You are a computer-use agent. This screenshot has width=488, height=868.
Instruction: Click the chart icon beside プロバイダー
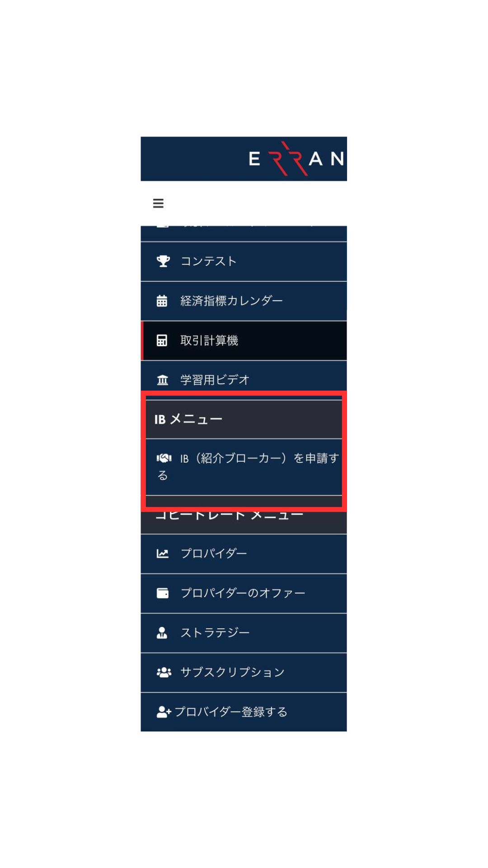162,553
